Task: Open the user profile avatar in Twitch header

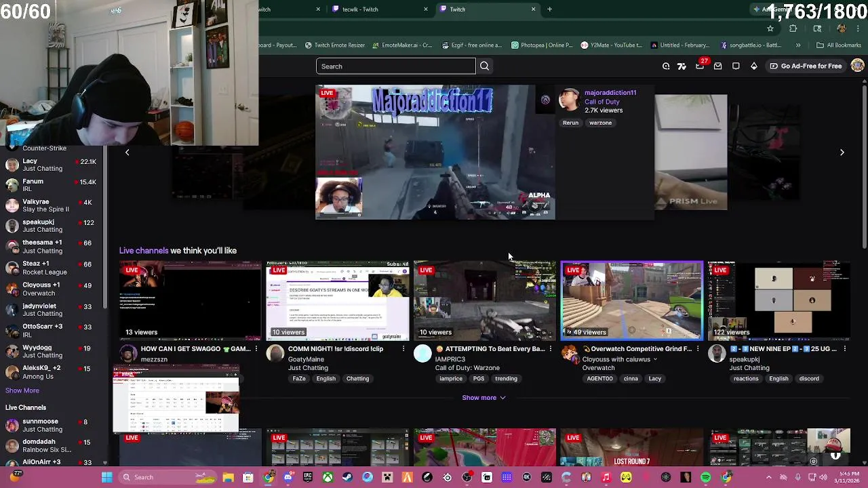Action: tap(857, 66)
